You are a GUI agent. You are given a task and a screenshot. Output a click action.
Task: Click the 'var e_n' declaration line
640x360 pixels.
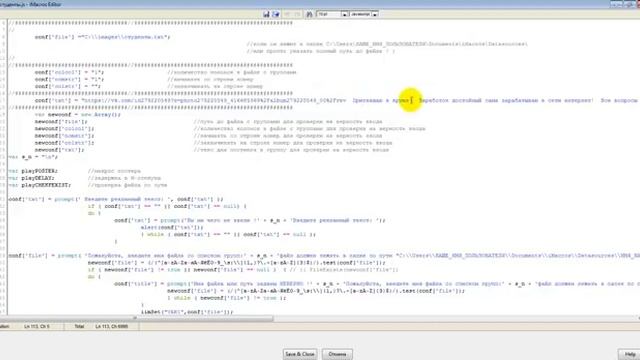(33, 157)
